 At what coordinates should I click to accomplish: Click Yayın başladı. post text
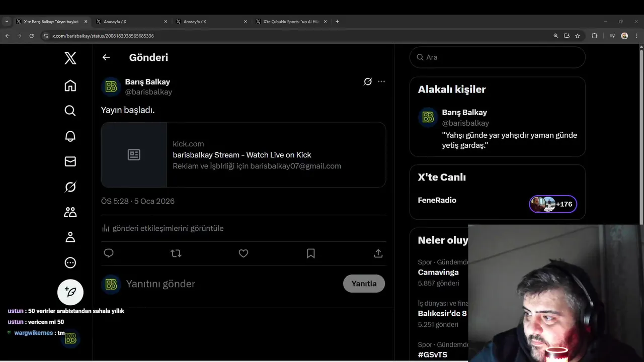coord(128,110)
